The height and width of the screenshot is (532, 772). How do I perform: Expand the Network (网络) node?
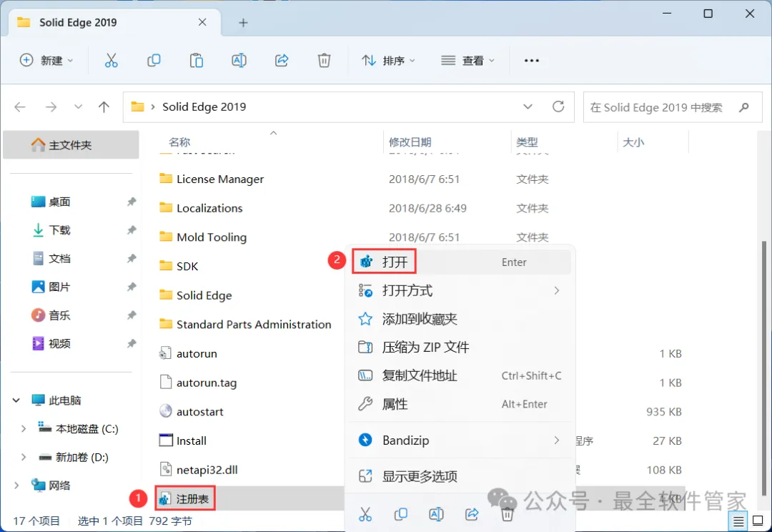(16, 486)
